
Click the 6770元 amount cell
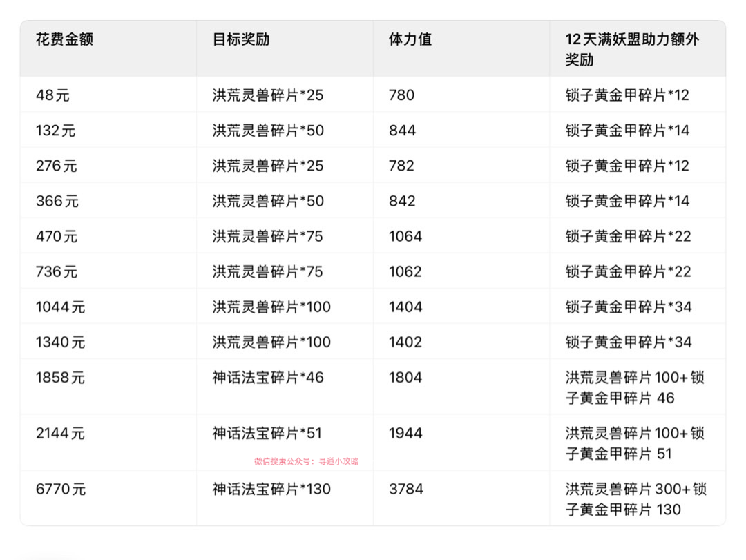(x=61, y=490)
